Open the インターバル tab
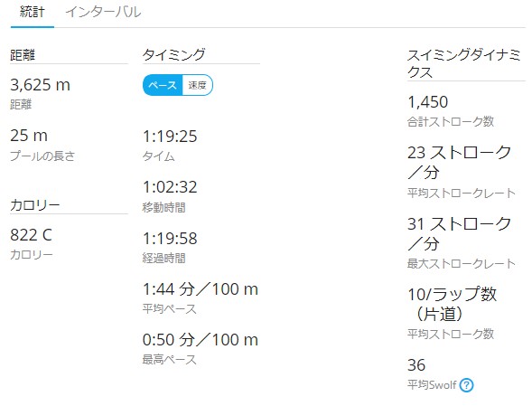The height and width of the screenshot is (406, 532). point(103,12)
